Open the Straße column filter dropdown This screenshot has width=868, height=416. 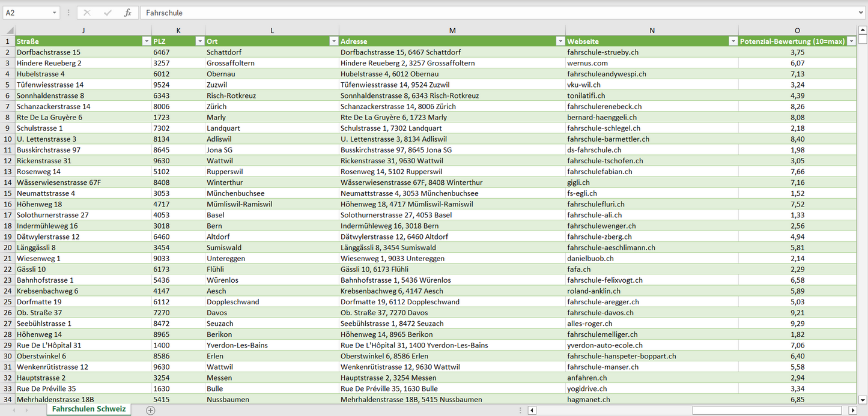point(146,41)
